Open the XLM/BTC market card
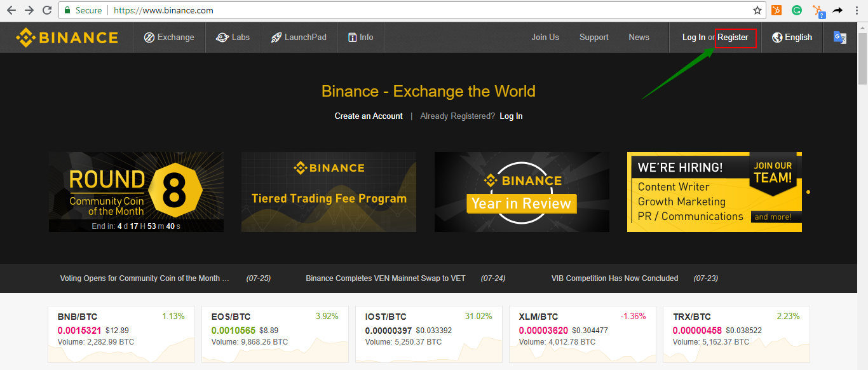The width and height of the screenshot is (868, 370). click(x=583, y=334)
